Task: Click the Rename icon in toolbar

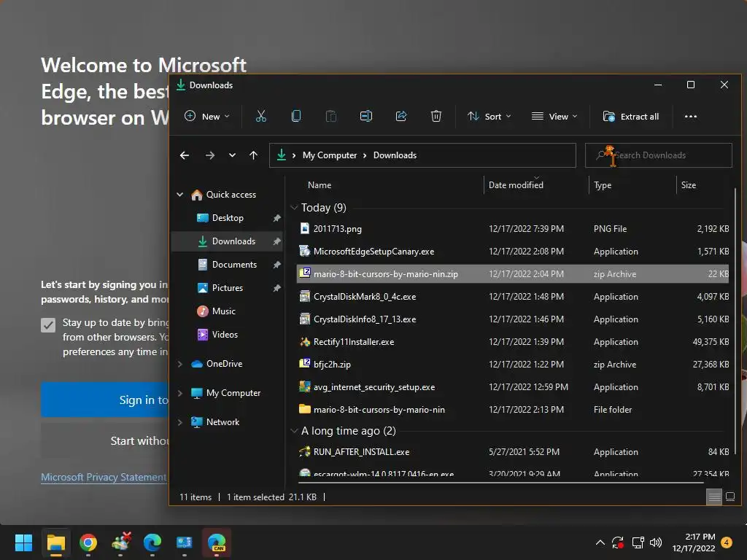Action: 366,116
